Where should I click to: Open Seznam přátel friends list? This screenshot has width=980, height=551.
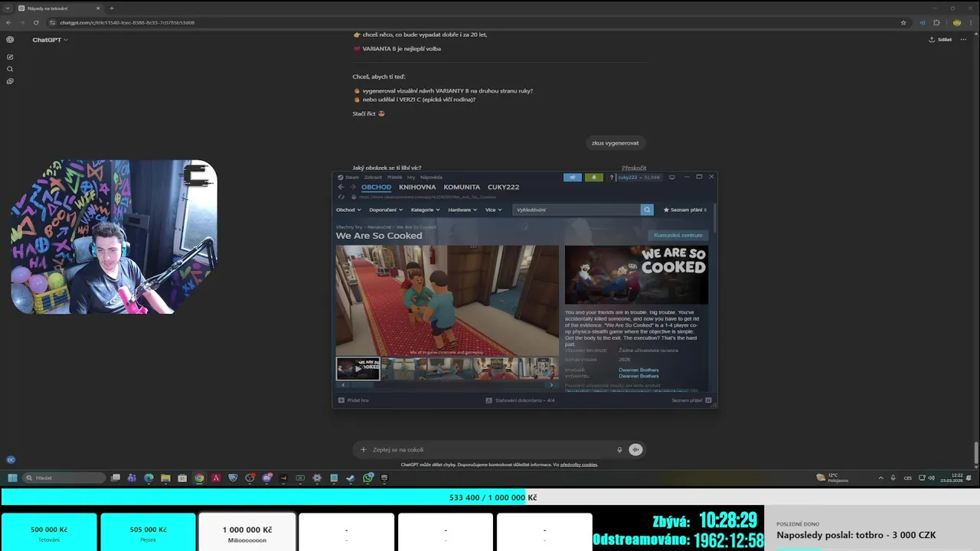[691, 400]
